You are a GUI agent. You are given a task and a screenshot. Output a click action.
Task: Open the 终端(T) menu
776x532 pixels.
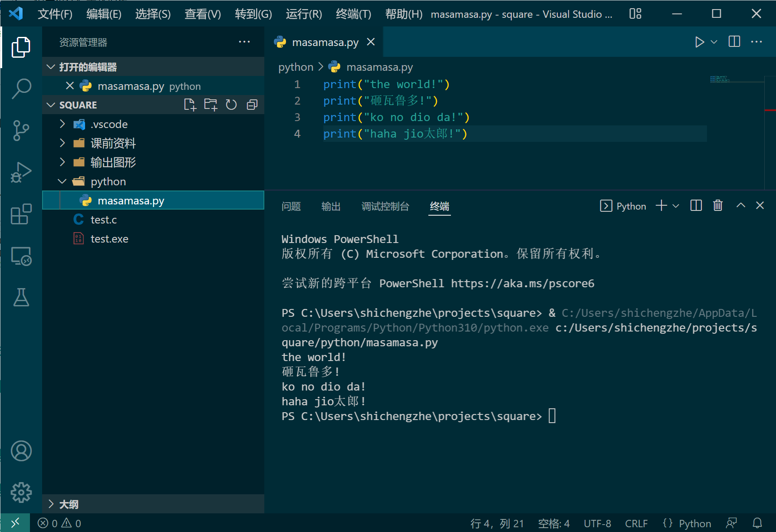[x=353, y=14]
